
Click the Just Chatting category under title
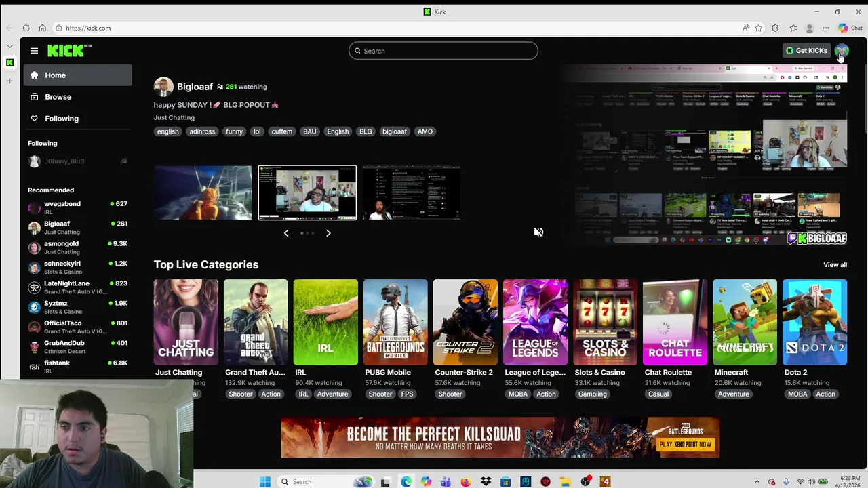[x=174, y=117]
